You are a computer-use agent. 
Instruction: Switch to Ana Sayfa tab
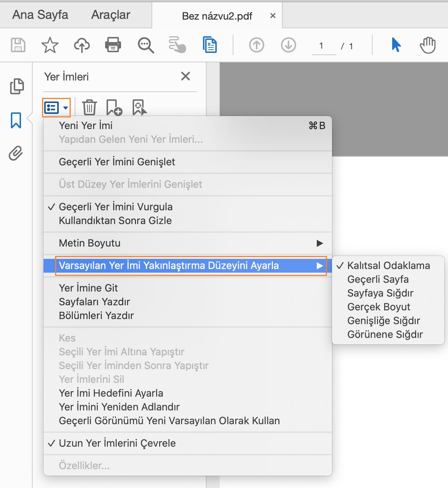click(x=40, y=15)
